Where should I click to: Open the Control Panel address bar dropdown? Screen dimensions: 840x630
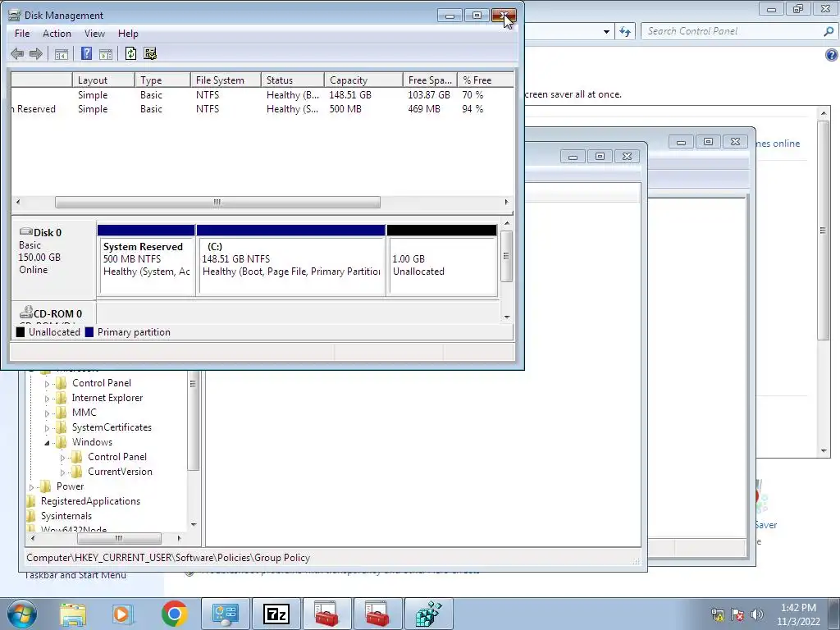(x=606, y=32)
